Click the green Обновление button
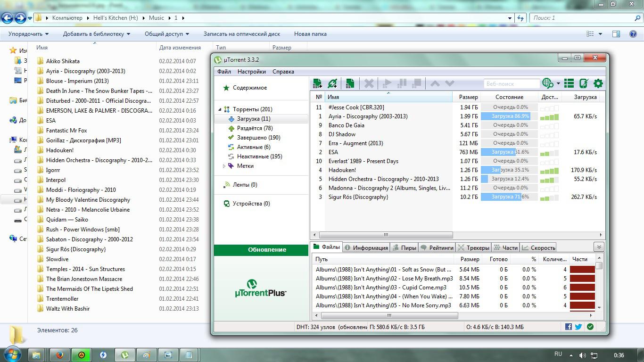The width and height of the screenshot is (644, 362). (x=267, y=250)
